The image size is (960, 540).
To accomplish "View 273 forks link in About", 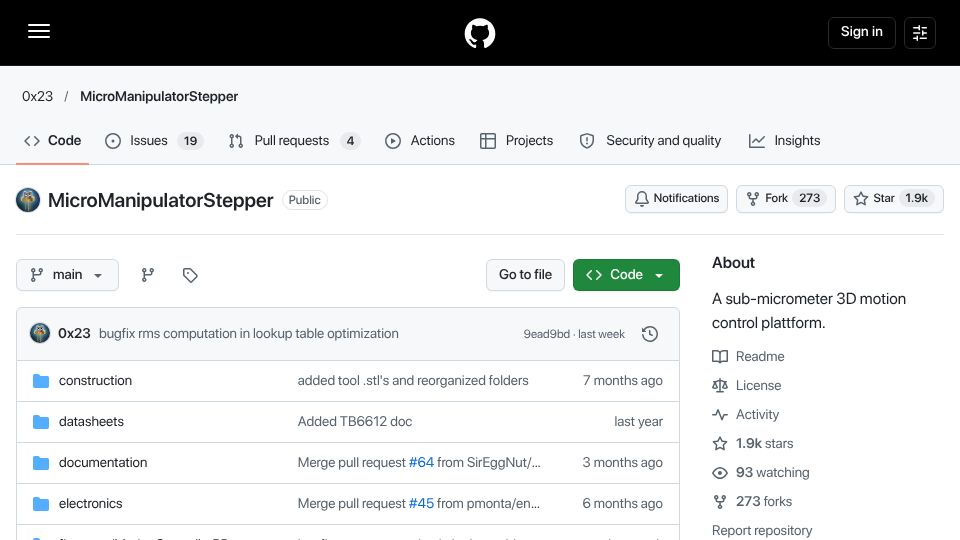I will (x=752, y=501).
